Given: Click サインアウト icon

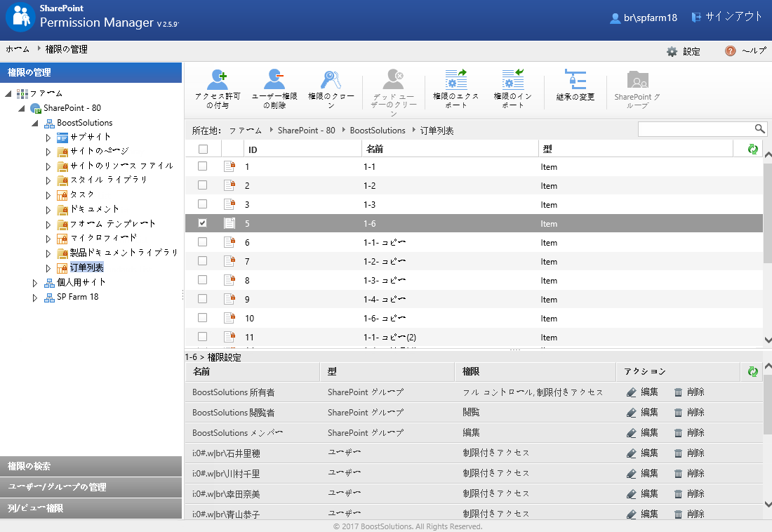Looking at the screenshot, I should [x=696, y=18].
